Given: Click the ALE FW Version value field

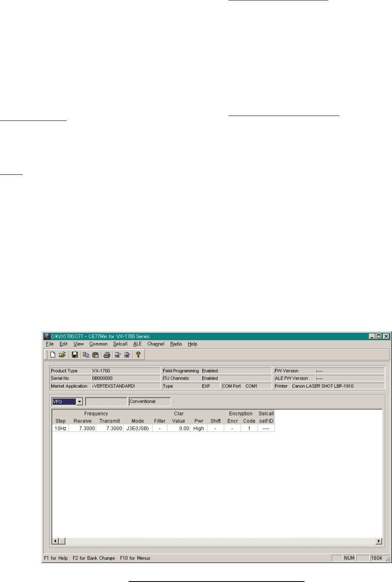Looking at the screenshot, I should (350, 378).
